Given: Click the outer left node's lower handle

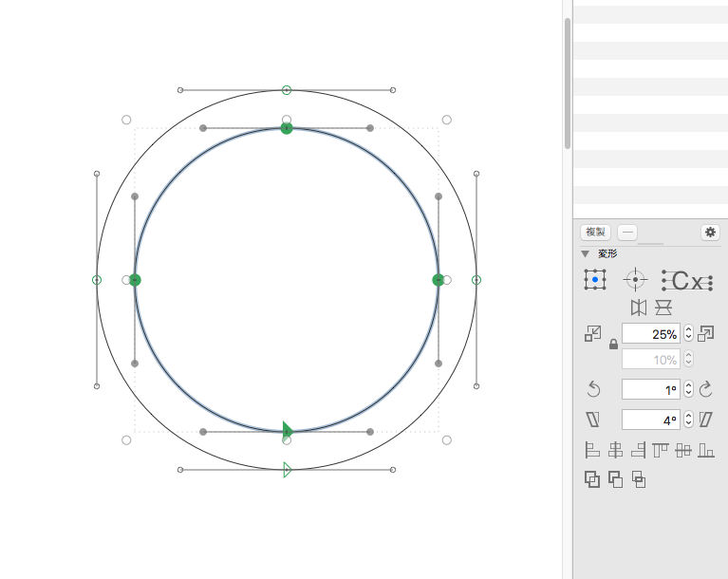Looking at the screenshot, I should (97, 386).
